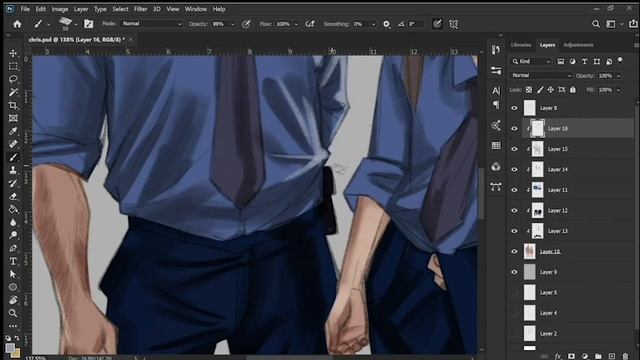
Task: Switch to the Adjustments tab
Action: [x=578, y=45]
